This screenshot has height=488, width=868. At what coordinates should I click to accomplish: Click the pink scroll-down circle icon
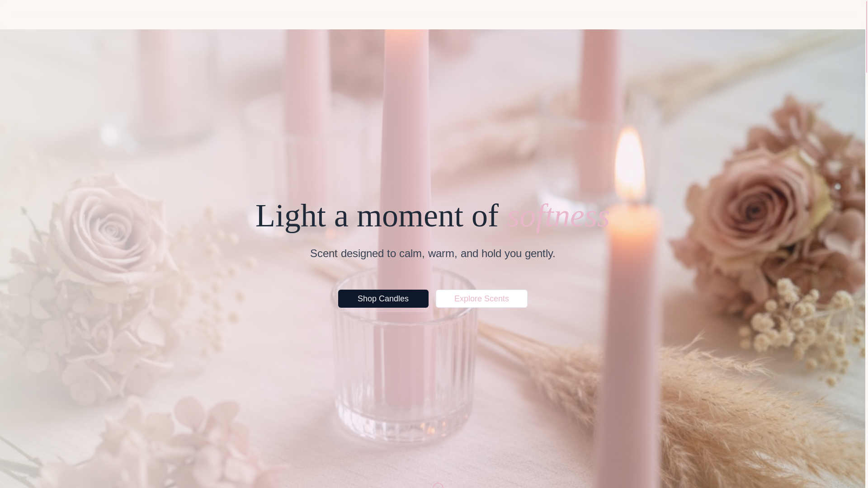tap(438, 485)
